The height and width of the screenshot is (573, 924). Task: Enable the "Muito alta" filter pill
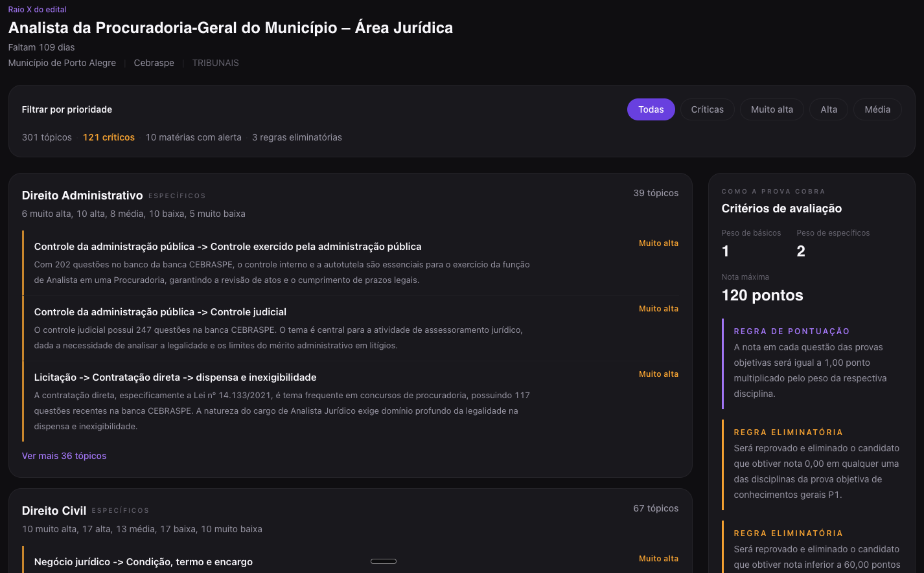pyautogui.click(x=772, y=109)
